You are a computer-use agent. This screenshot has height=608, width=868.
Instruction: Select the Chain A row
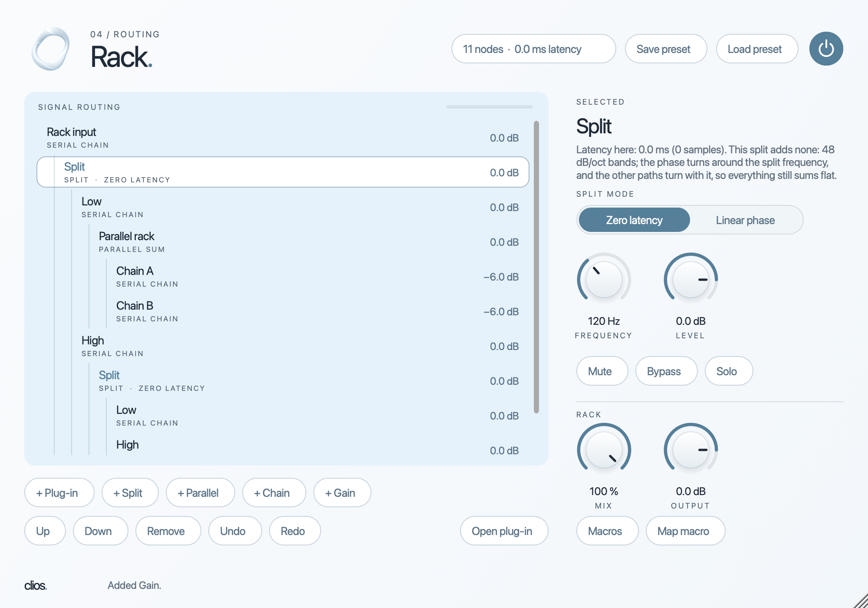pos(283,277)
